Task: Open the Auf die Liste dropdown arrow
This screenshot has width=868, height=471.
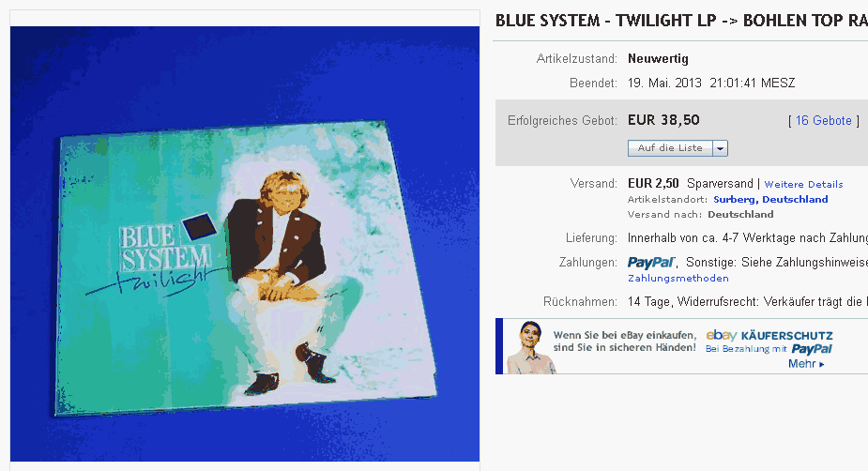Action: [x=720, y=148]
